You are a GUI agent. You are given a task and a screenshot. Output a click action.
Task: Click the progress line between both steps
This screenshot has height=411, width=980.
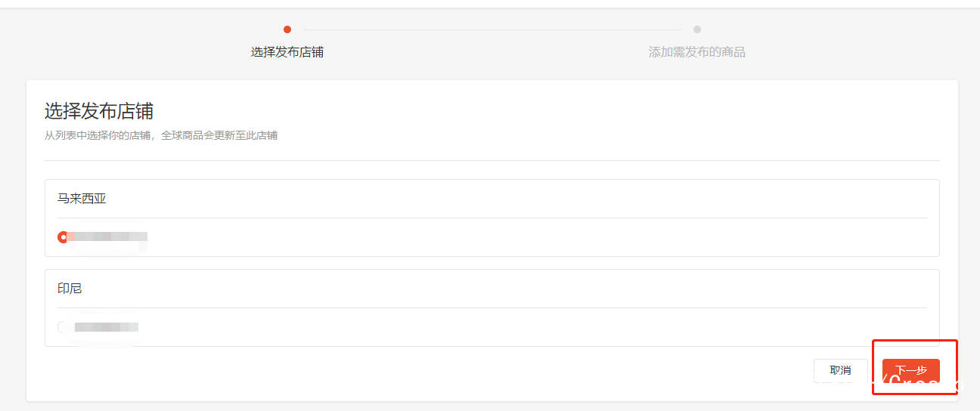pyautogui.click(x=492, y=29)
